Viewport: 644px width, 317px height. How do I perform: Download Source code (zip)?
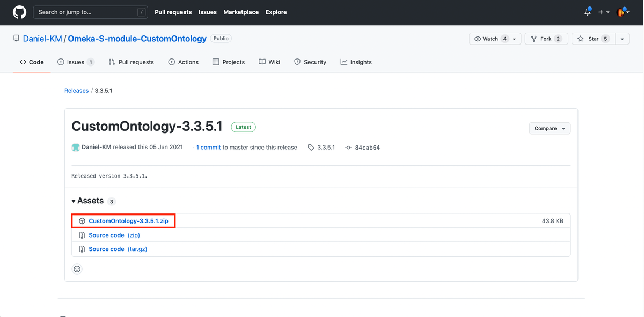pyautogui.click(x=114, y=235)
